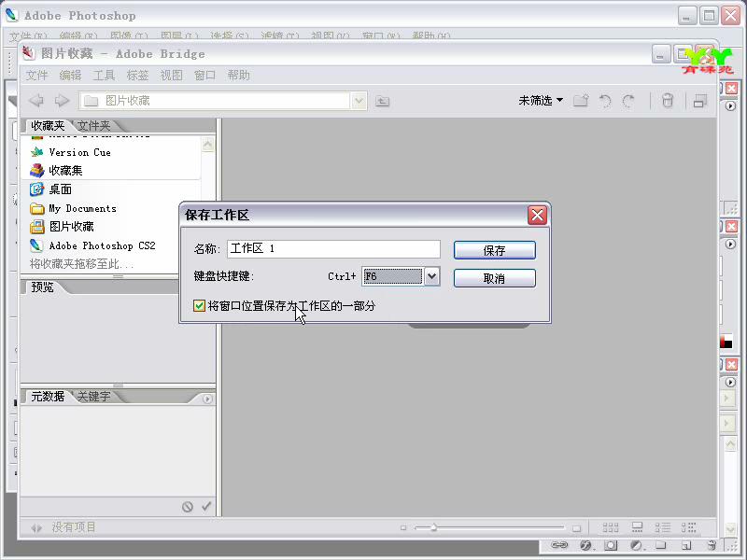Viewport: 747px width, 560px height.
Task: Switch to the 文件夹 tab
Action: (x=94, y=126)
